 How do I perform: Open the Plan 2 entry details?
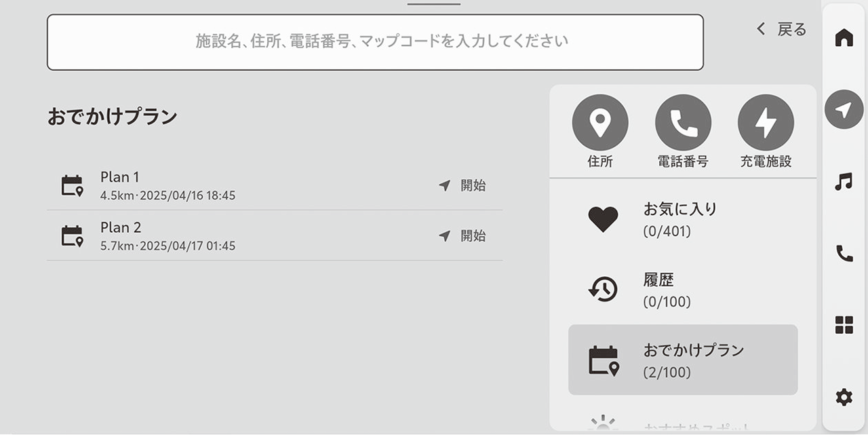[x=237, y=235]
